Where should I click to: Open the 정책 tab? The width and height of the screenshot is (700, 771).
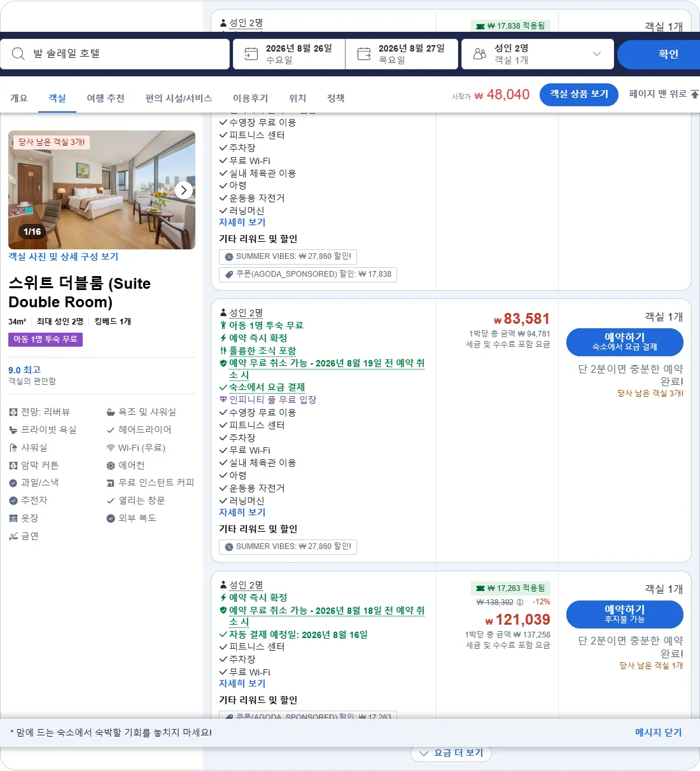(x=336, y=98)
